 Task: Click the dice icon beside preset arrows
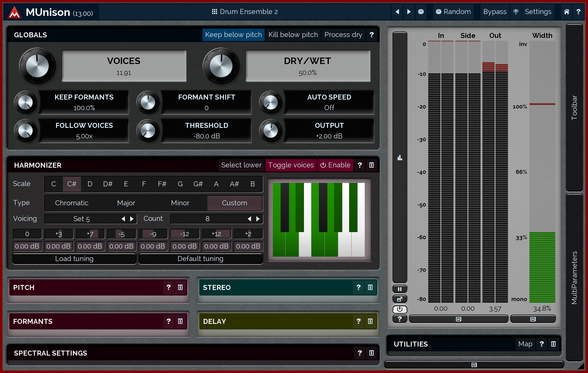[421, 12]
